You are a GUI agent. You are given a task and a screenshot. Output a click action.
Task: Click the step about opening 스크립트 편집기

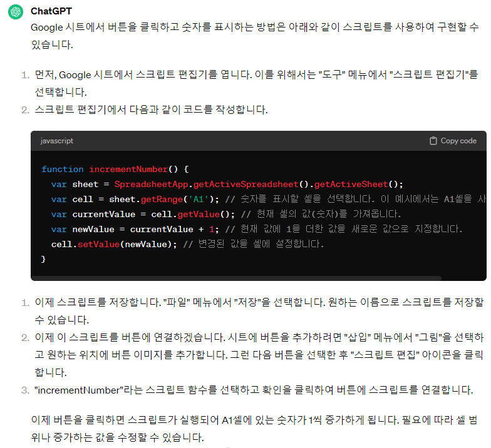257,83
